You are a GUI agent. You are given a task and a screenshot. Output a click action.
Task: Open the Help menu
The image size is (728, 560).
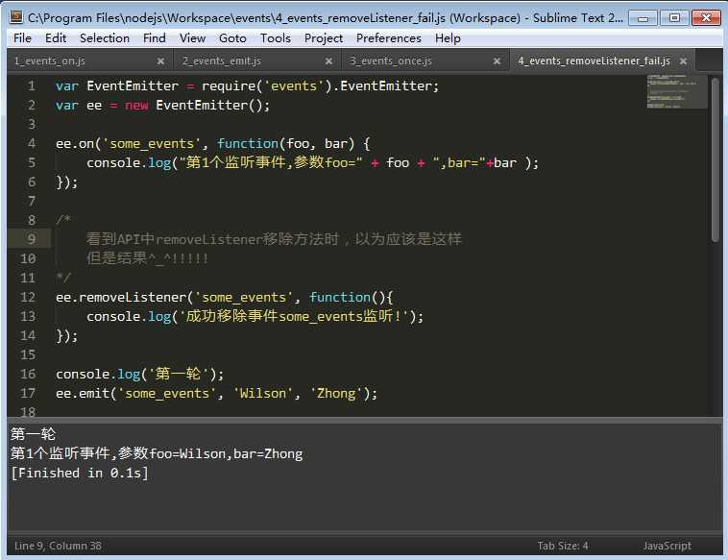448,38
